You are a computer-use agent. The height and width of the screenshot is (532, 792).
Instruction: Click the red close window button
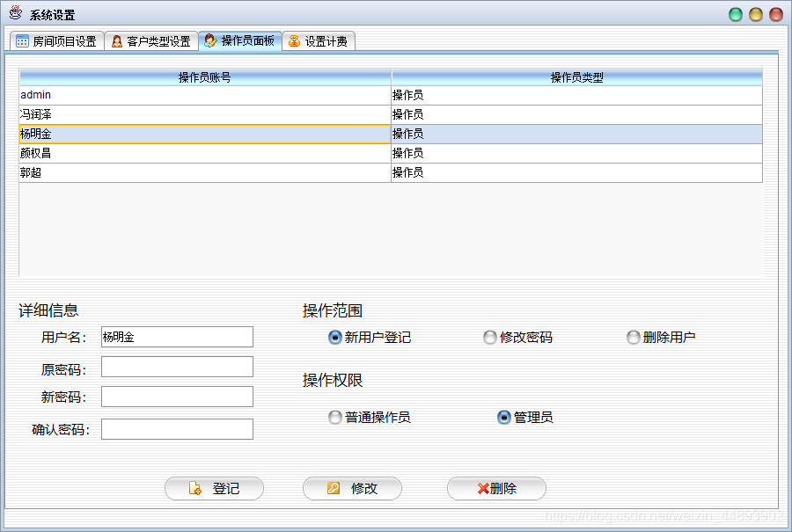click(776, 15)
